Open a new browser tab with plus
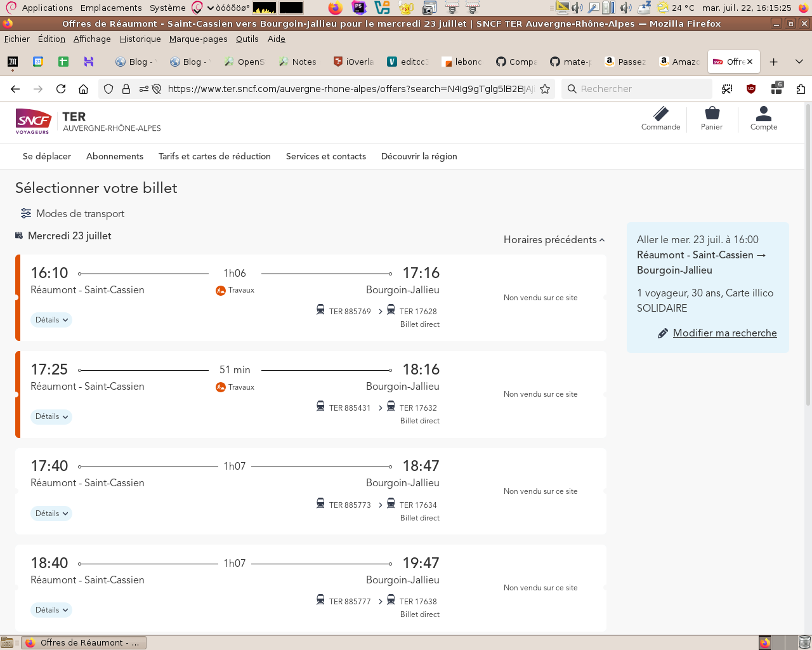 coord(773,62)
